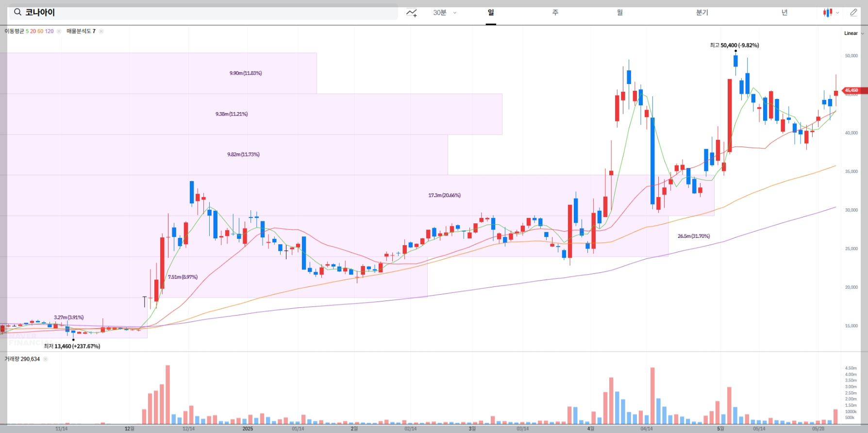
Task: Switch to the 주 weekly tab
Action: tap(555, 13)
